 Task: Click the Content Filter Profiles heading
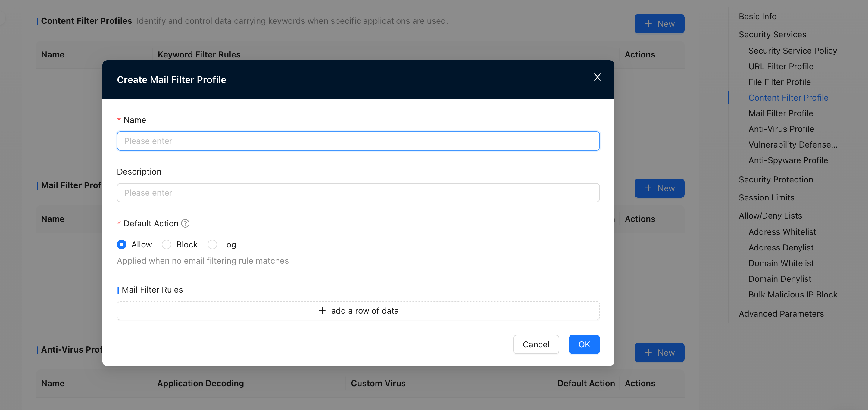86,21
